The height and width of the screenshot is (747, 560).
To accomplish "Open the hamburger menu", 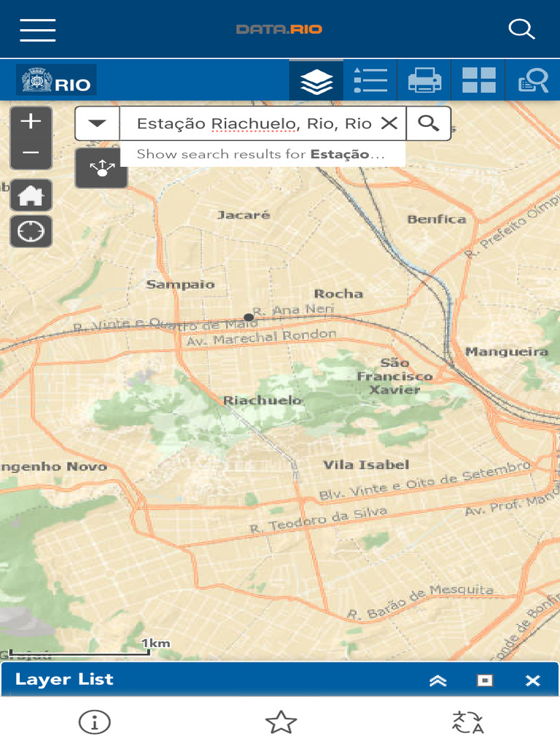I will (38, 30).
